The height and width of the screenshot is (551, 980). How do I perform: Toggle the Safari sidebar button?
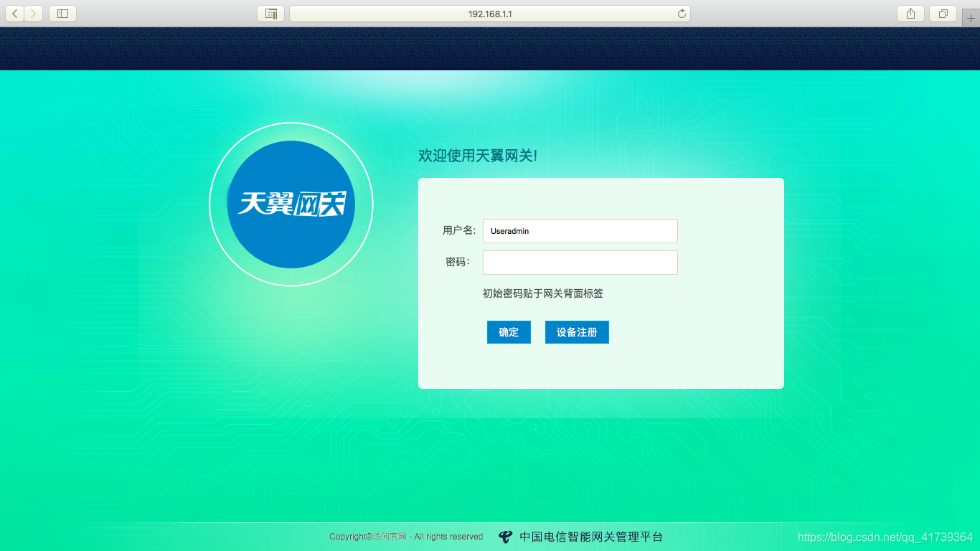(62, 14)
